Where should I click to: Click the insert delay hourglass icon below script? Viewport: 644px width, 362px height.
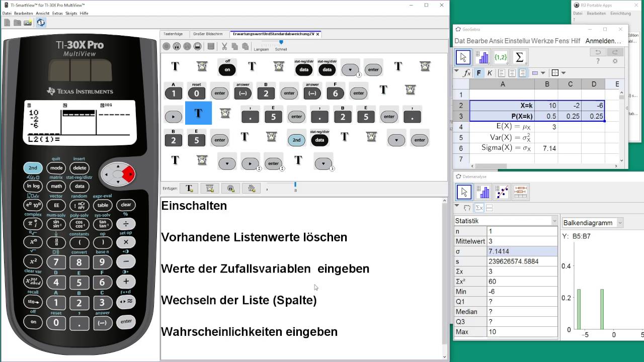point(210,189)
